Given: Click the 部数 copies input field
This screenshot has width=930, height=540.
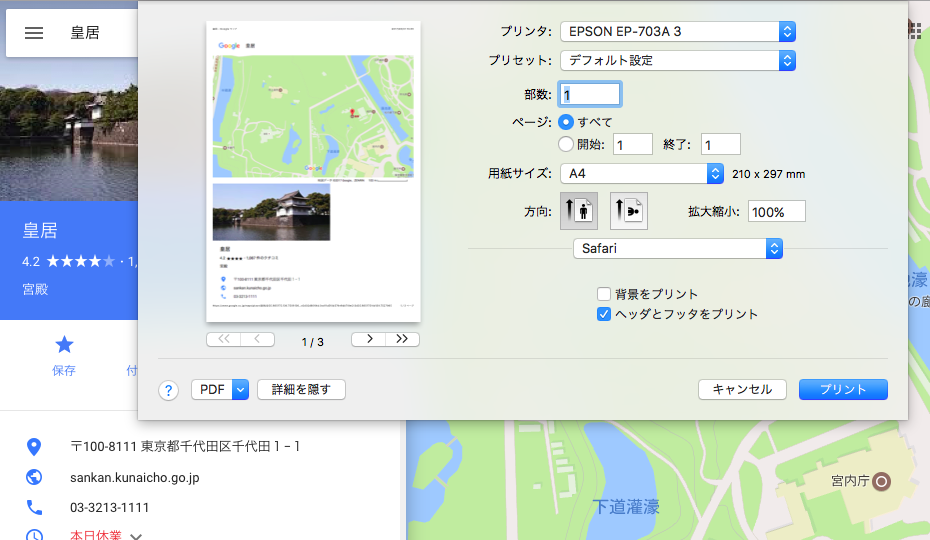Looking at the screenshot, I should pos(591,94).
